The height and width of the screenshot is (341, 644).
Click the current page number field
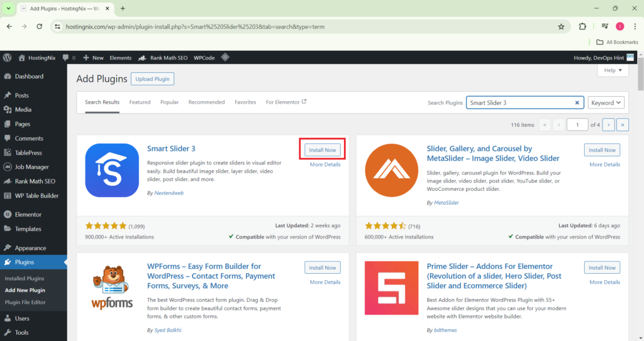click(x=577, y=125)
